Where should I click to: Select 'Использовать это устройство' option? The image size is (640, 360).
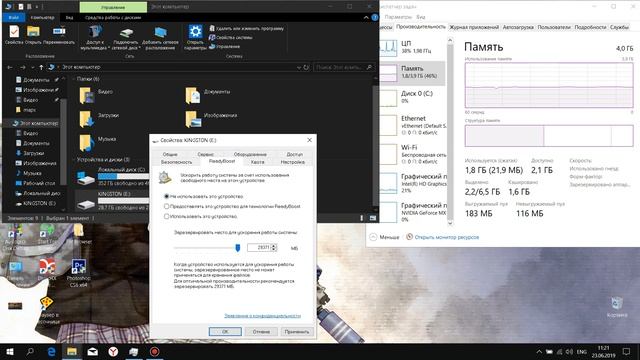pos(200,216)
